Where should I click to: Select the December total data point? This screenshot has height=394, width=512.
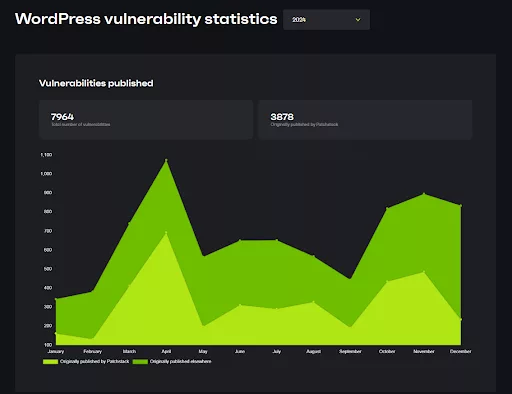461,206
